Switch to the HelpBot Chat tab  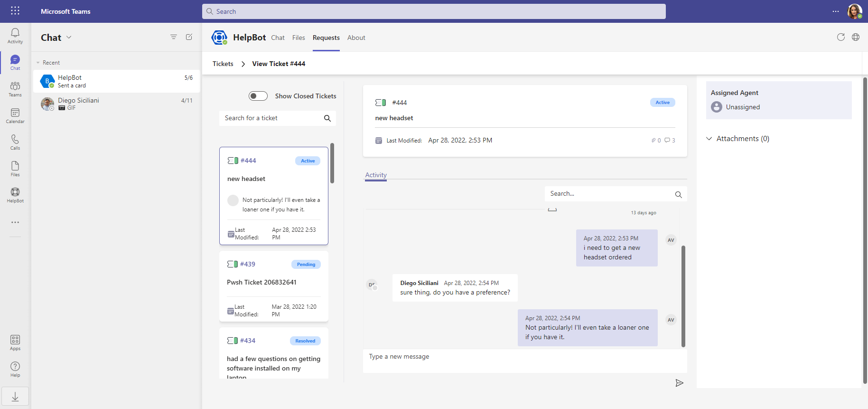click(278, 38)
